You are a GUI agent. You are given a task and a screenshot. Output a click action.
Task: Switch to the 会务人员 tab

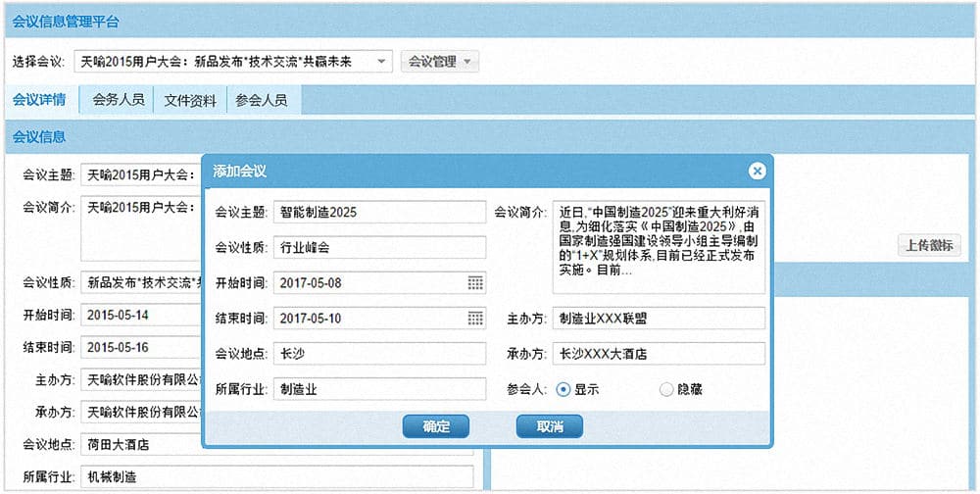click(x=119, y=100)
